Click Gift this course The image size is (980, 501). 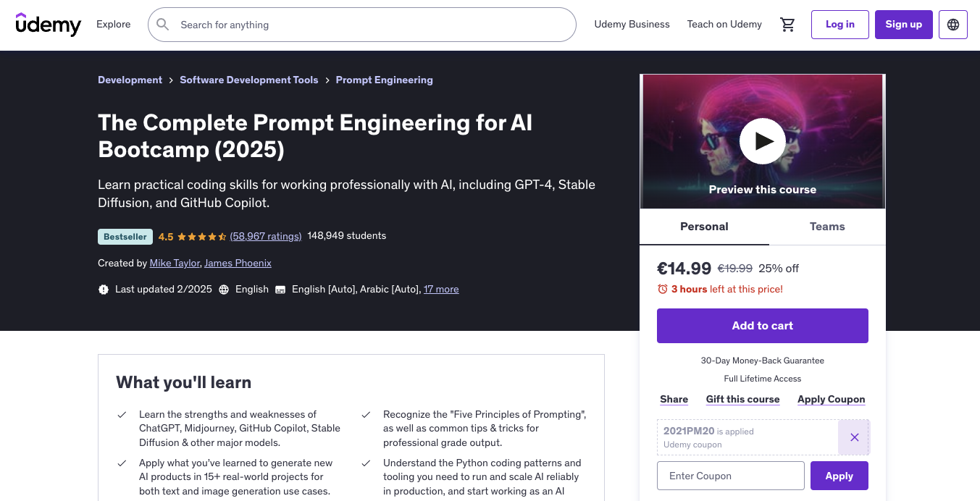[742, 399]
